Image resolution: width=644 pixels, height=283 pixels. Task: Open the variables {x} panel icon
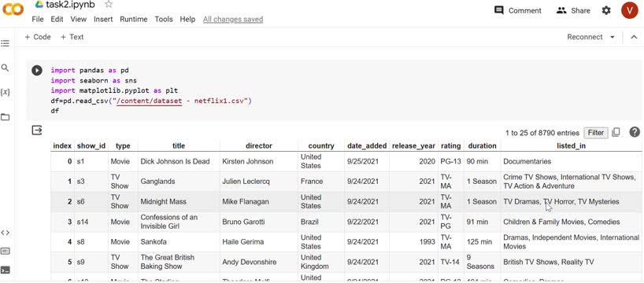coord(5,92)
